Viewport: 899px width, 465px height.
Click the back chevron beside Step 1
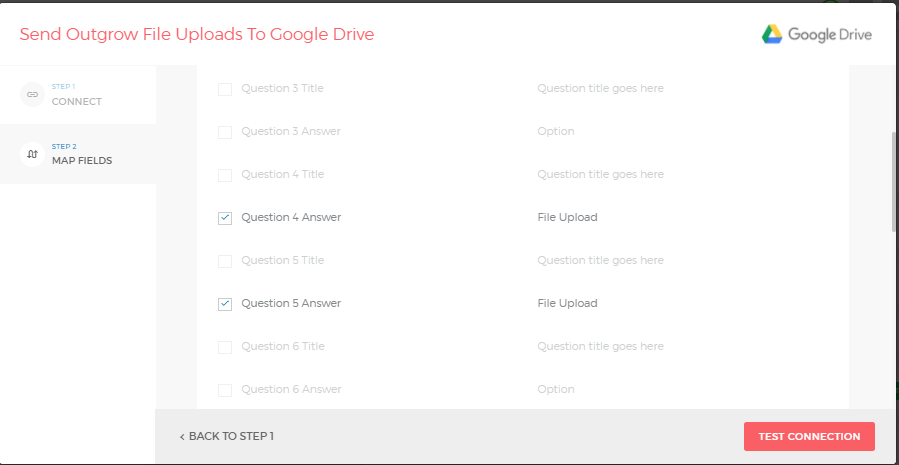tap(182, 437)
